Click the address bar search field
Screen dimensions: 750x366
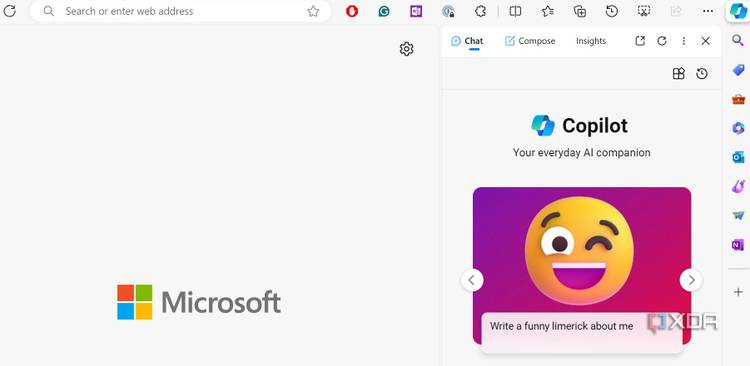[x=181, y=11]
